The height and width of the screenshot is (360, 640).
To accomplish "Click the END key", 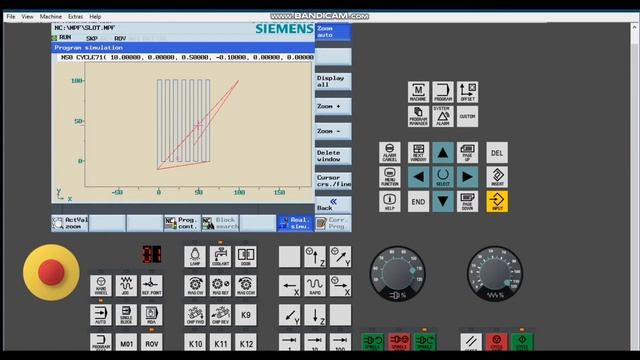I will (418, 201).
